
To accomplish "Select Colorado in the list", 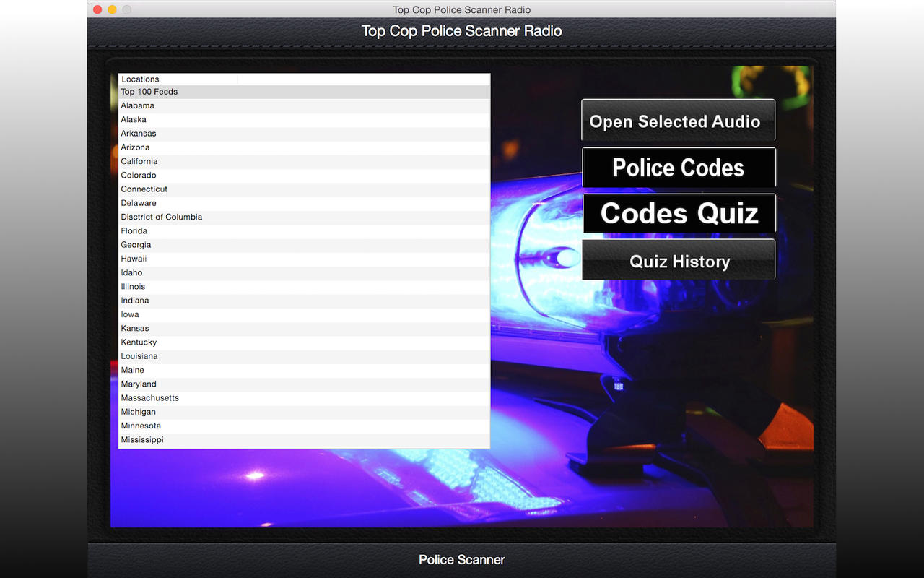I will [x=304, y=176].
